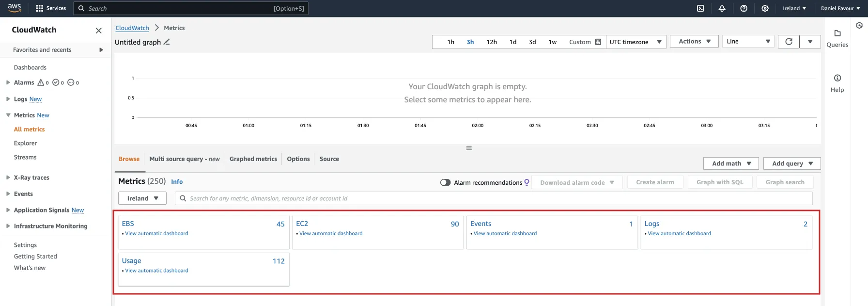Switch to Multi source query tab
The height and width of the screenshot is (306, 868).
point(185,159)
